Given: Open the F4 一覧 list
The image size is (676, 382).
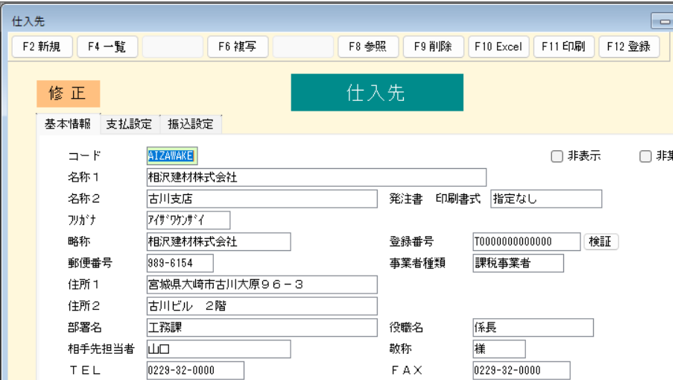Looking at the screenshot, I should 107,47.
